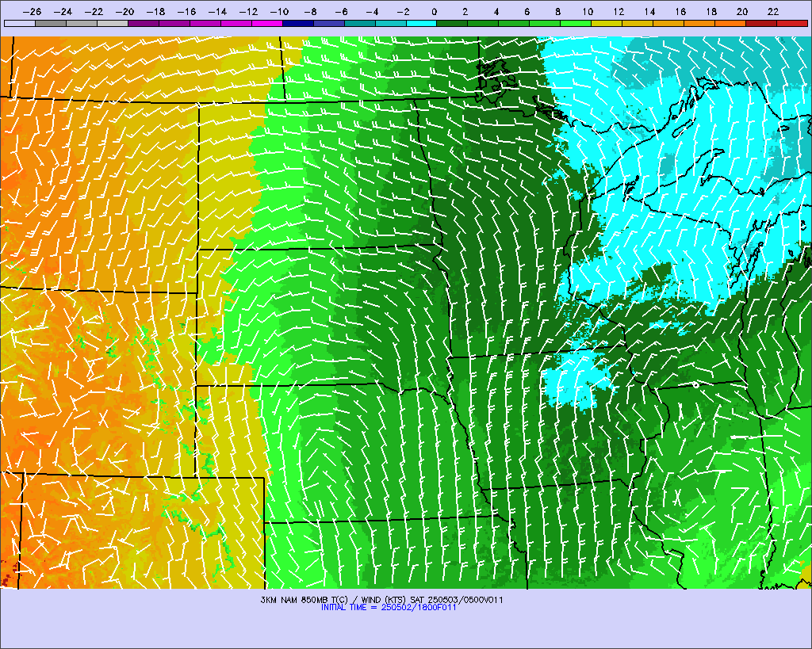The width and height of the screenshot is (812, 649).
Task: Click the '22' legend label
Action: click(772, 11)
